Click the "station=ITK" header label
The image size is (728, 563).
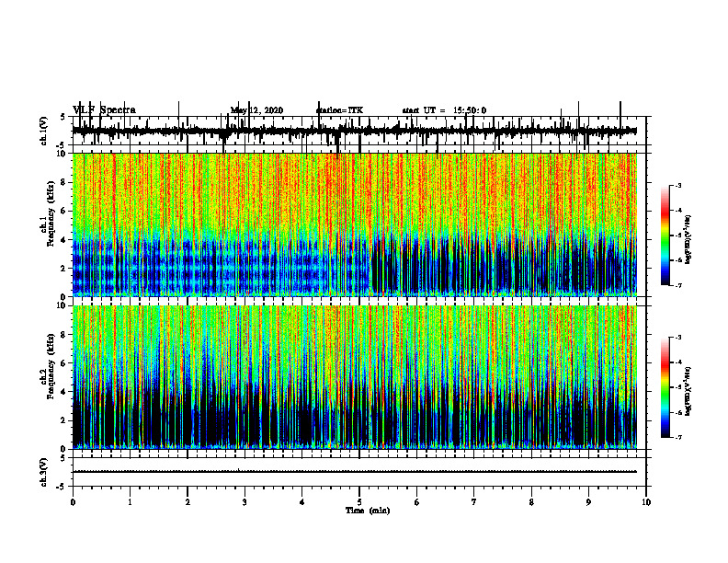click(x=339, y=110)
